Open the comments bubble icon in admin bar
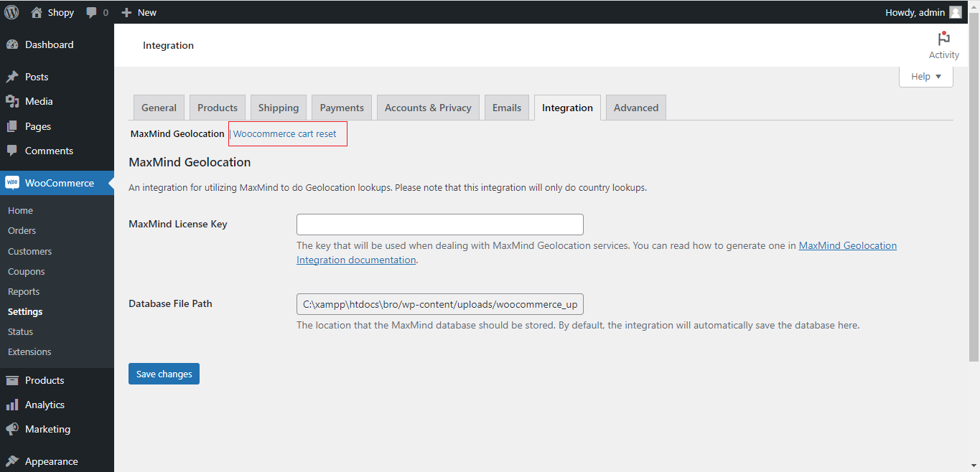The height and width of the screenshot is (472, 980). coord(92,13)
